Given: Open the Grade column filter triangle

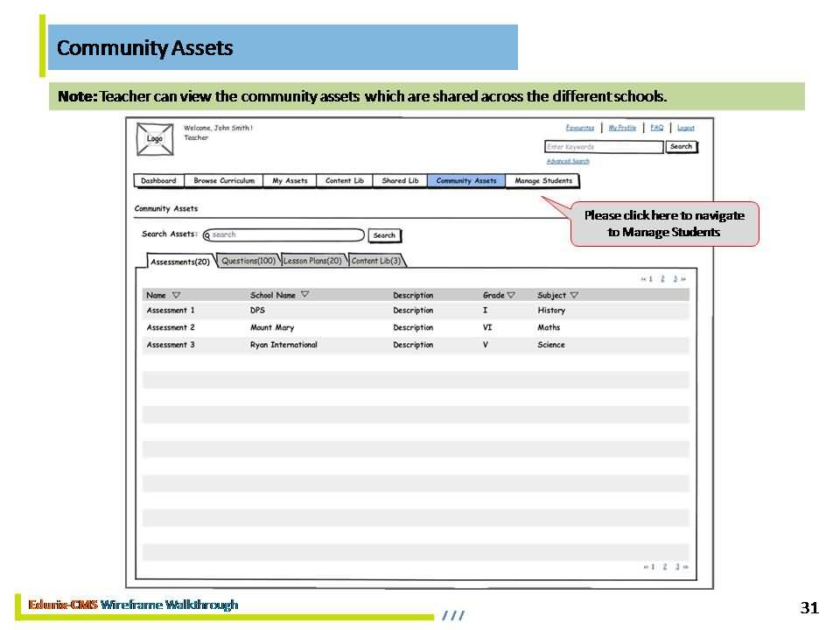Looking at the screenshot, I should 511,295.
